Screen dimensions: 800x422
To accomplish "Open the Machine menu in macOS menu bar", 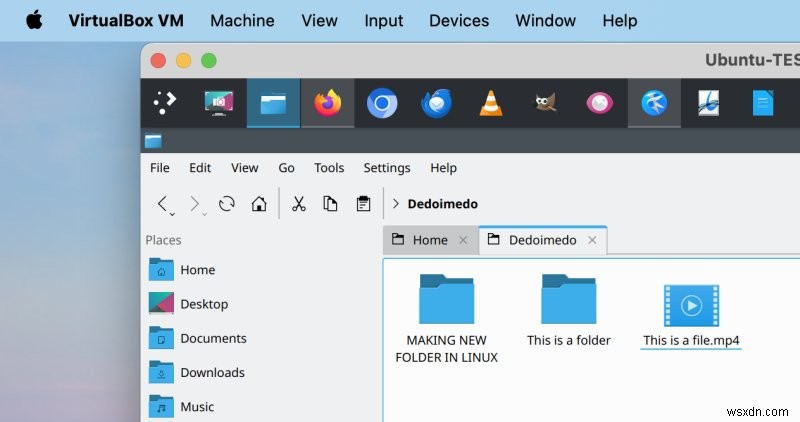I will pos(242,20).
